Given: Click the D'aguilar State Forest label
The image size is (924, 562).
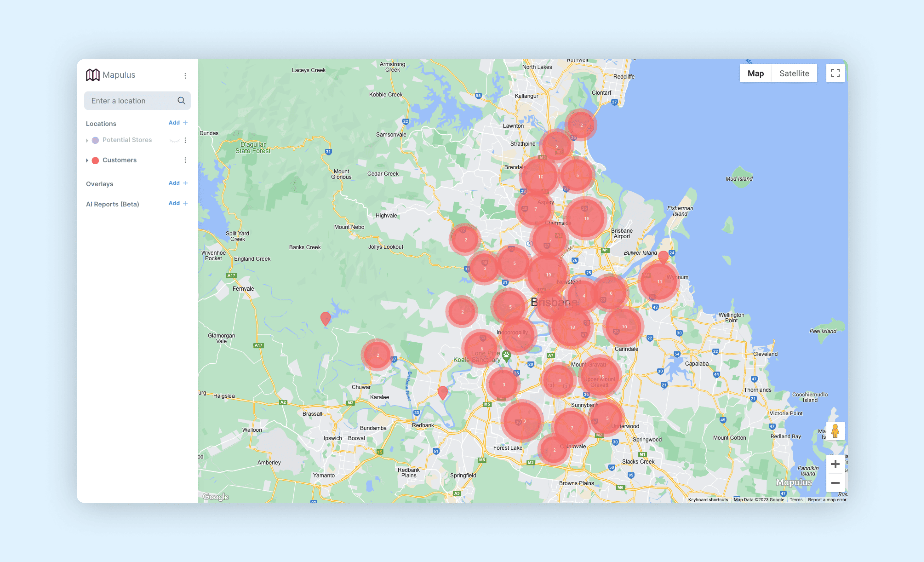Looking at the screenshot, I should pyautogui.click(x=253, y=147).
